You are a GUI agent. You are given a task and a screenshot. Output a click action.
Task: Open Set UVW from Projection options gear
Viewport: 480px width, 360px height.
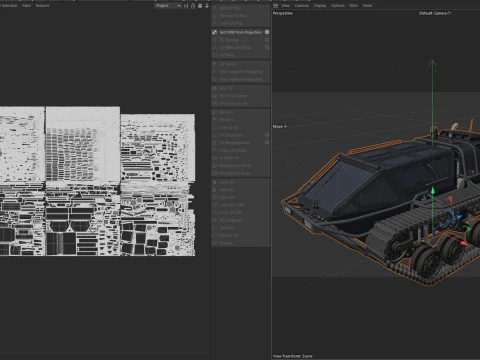pyautogui.click(x=267, y=32)
